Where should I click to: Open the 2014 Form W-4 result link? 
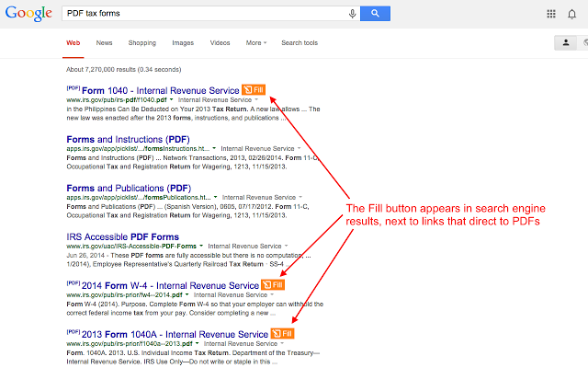click(170, 285)
